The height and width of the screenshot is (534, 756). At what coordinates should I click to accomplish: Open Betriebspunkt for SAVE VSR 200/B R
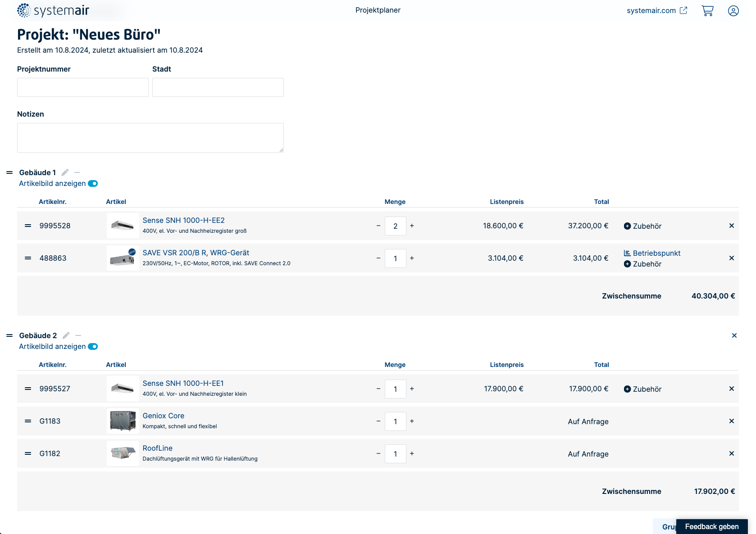[x=652, y=253]
